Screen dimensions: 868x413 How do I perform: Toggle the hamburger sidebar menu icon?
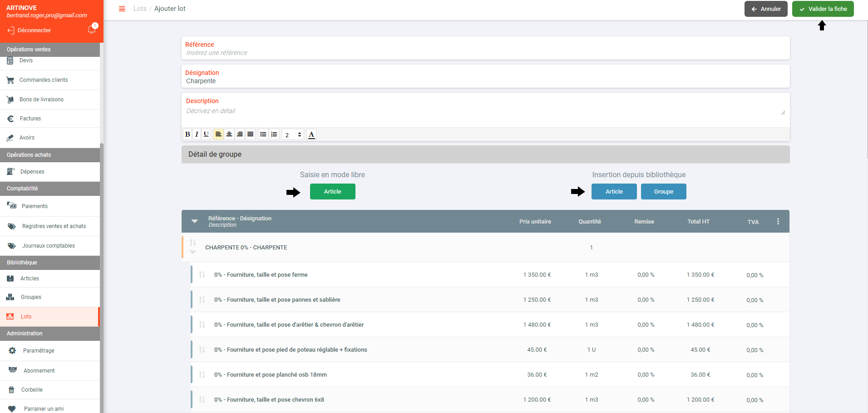pos(122,9)
